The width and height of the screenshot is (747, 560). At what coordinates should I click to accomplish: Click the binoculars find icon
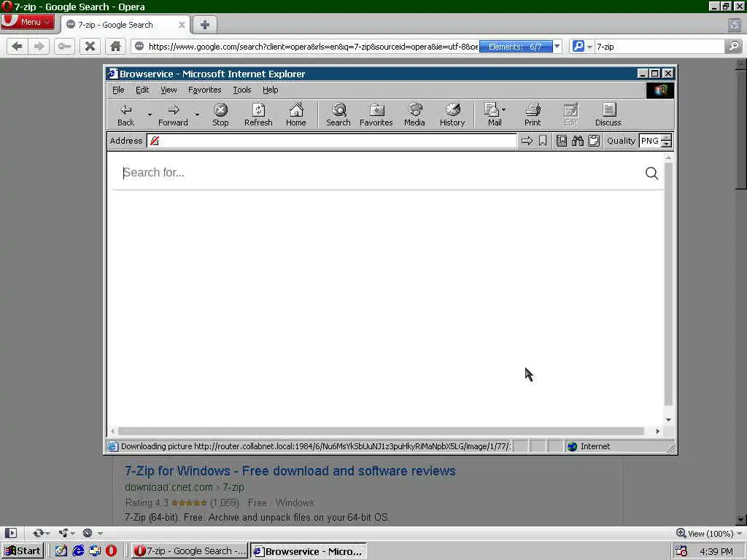578,141
